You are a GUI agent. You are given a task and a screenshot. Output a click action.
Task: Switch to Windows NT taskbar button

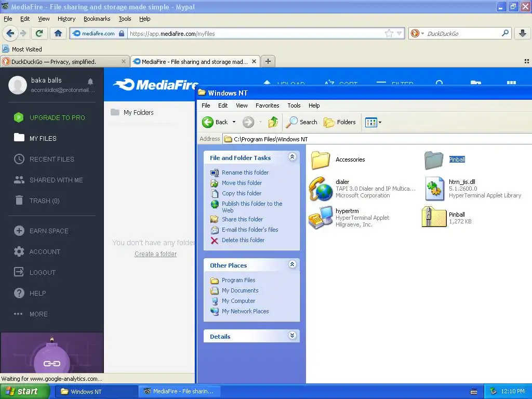[x=96, y=391]
